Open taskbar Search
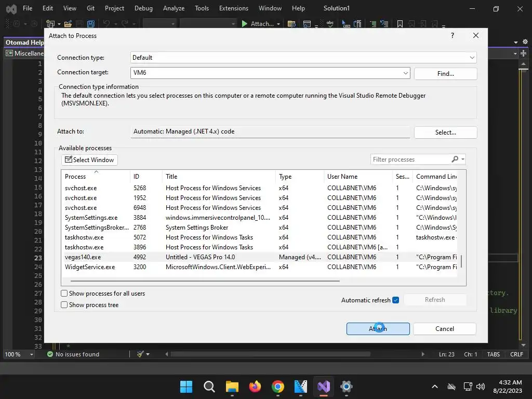 pos(209,387)
